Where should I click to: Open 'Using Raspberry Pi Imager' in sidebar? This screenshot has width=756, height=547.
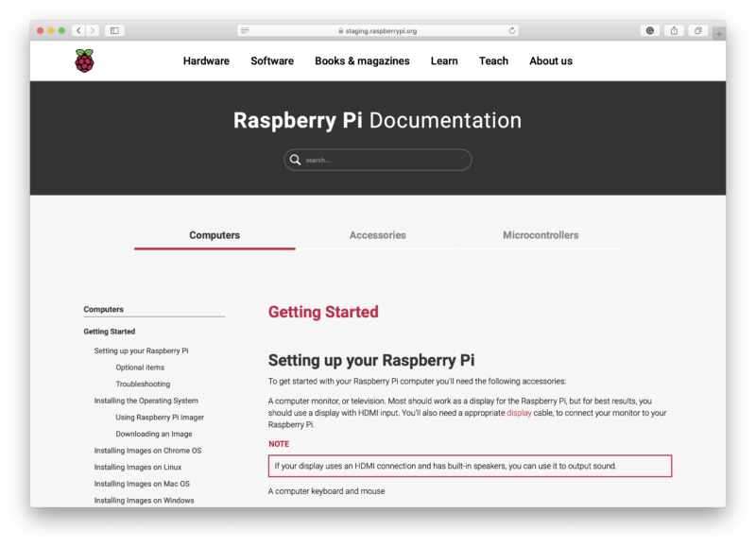[160, 417]
